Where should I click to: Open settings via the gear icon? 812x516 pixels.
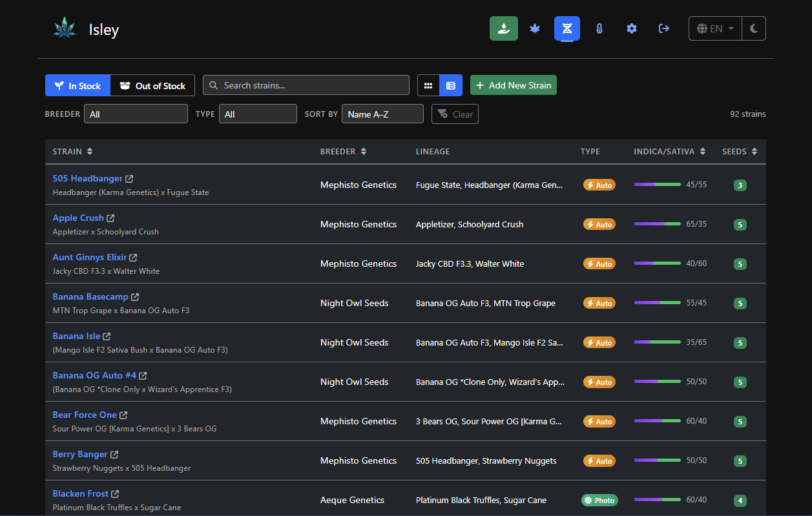pyautogui.click(x=631, y=28)
